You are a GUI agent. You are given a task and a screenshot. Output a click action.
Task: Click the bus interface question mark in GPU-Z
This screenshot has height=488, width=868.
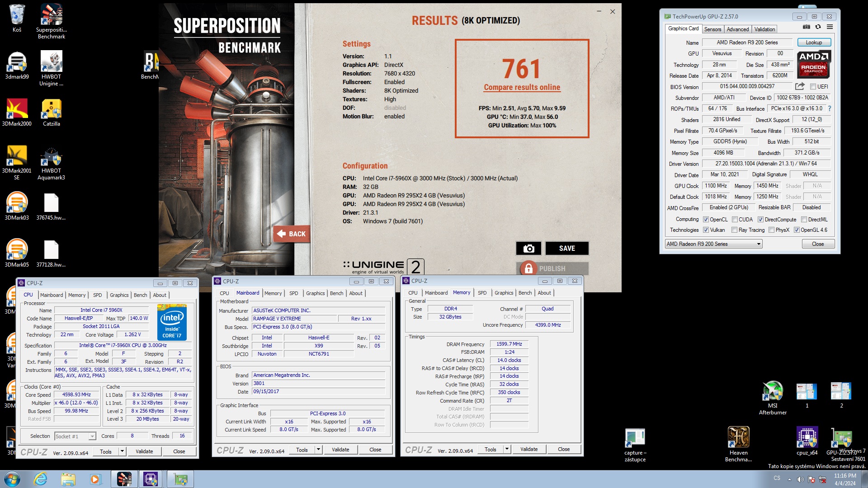[x=830, y=109]
